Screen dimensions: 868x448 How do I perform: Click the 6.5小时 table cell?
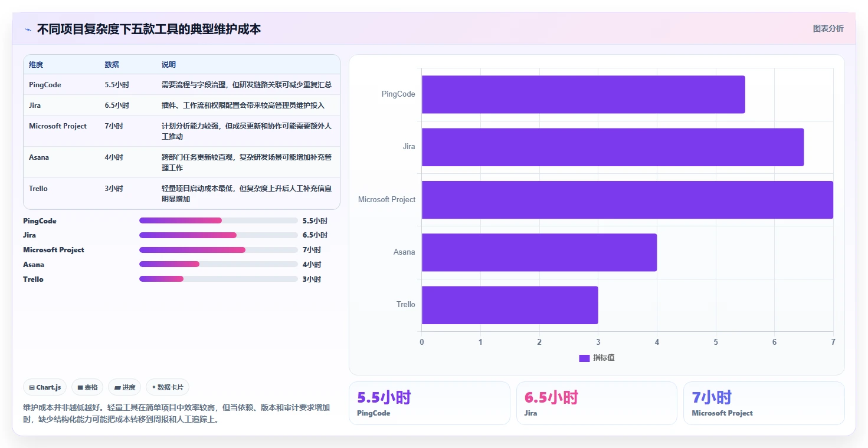click(117, 106)
